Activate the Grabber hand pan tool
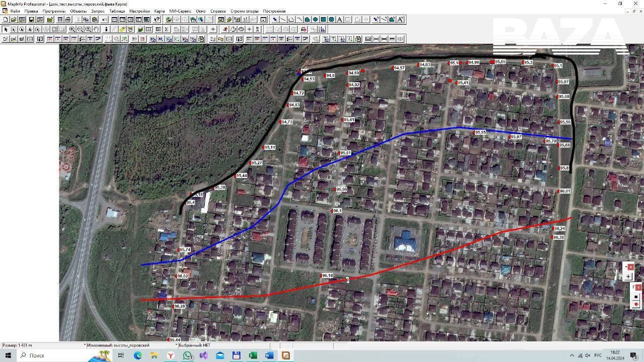This screenshot has height=362, width=644. tap(96, 29)
